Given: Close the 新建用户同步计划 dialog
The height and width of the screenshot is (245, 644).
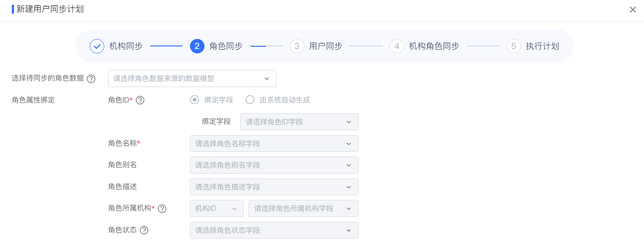Looking at the screenshot, I should click(633, 10).
